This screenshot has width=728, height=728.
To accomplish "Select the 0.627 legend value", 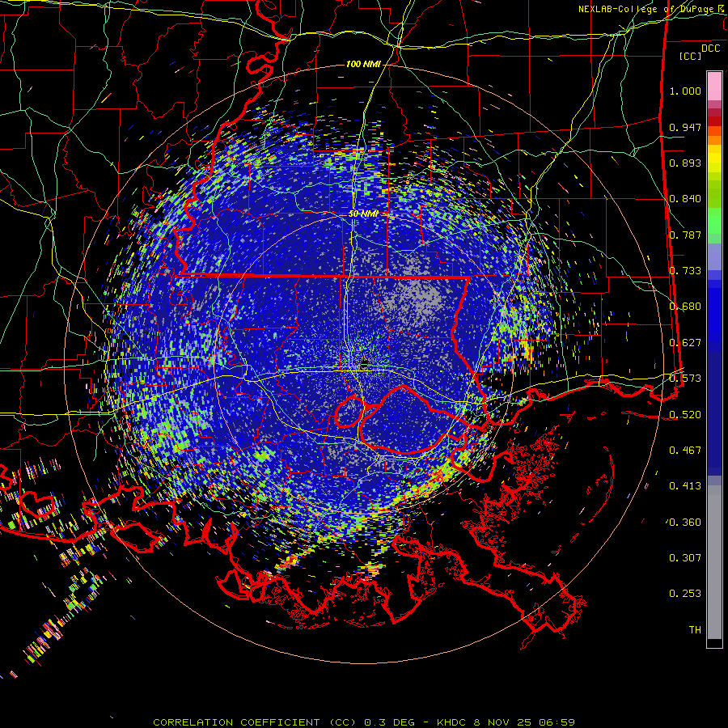I will pyautogui.click(x=685, y=343).
